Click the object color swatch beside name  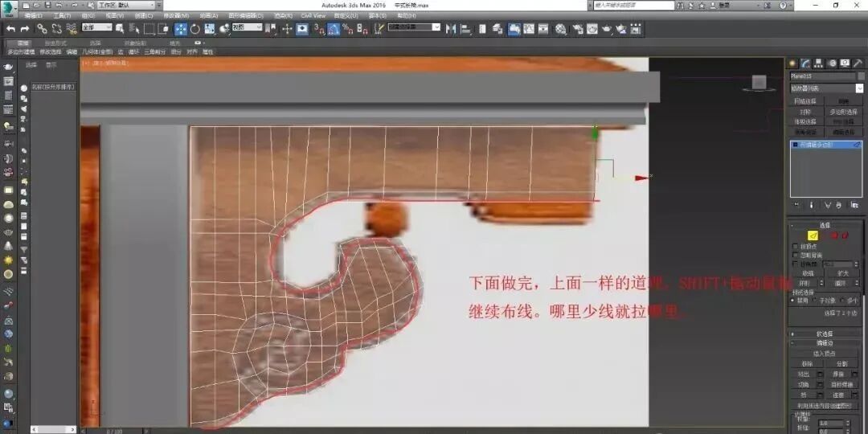click(861, 76)
